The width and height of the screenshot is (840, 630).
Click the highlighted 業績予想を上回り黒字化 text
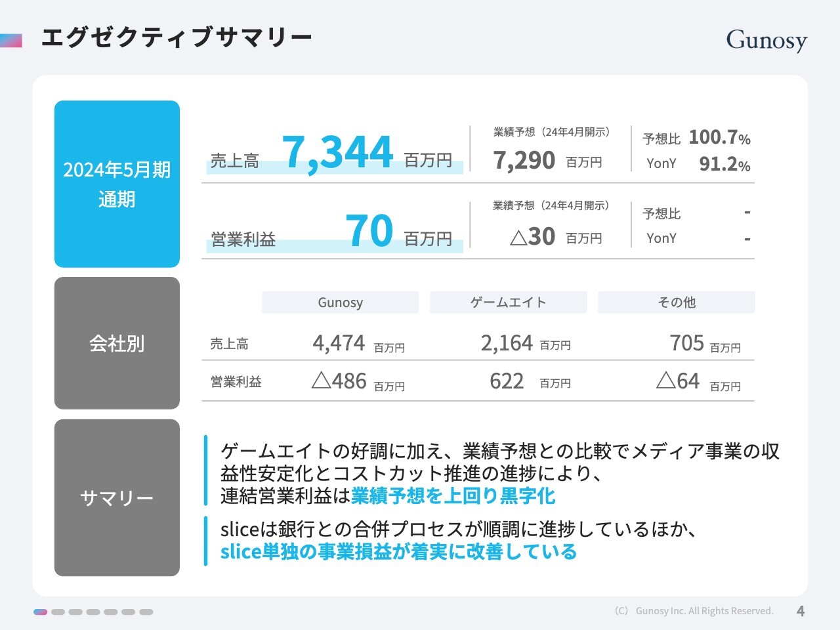[x=453, y=495]
